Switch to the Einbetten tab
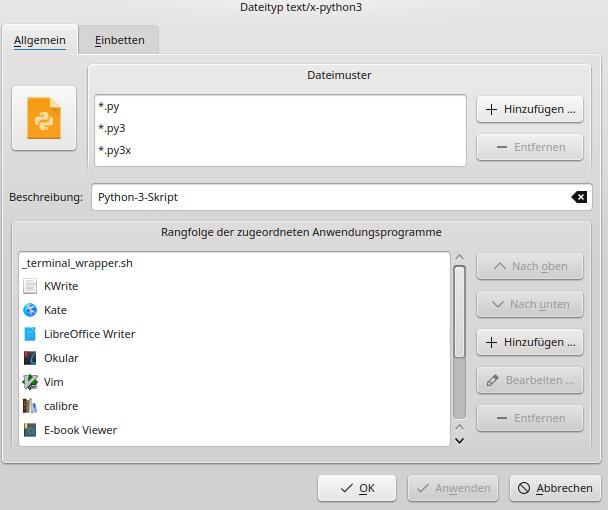The height and width of the screenshot is (510, 608). (x=120, y=40)
